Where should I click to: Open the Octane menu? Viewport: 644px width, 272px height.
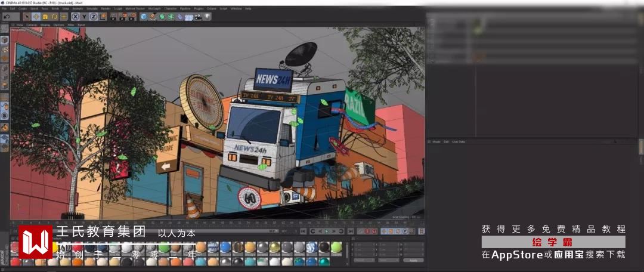point(212,8)
